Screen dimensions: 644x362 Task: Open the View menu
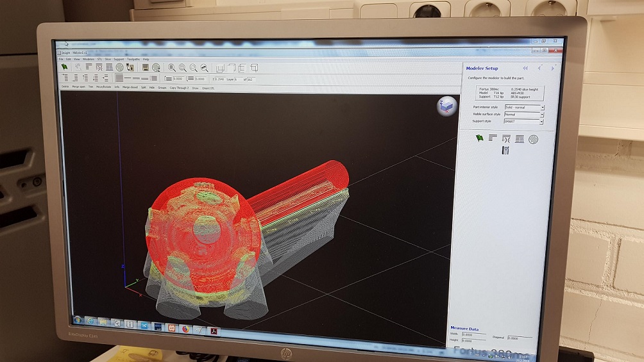77,59
